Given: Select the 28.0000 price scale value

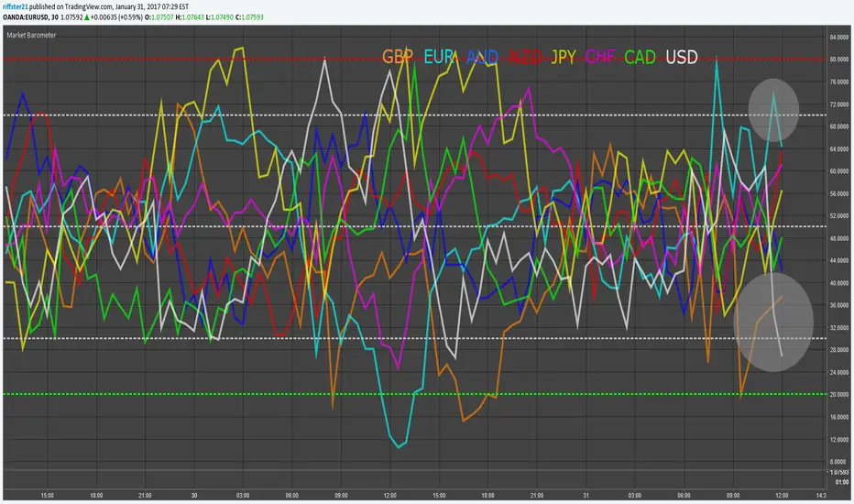Looking at the screenshot, I should pos(838,350).
